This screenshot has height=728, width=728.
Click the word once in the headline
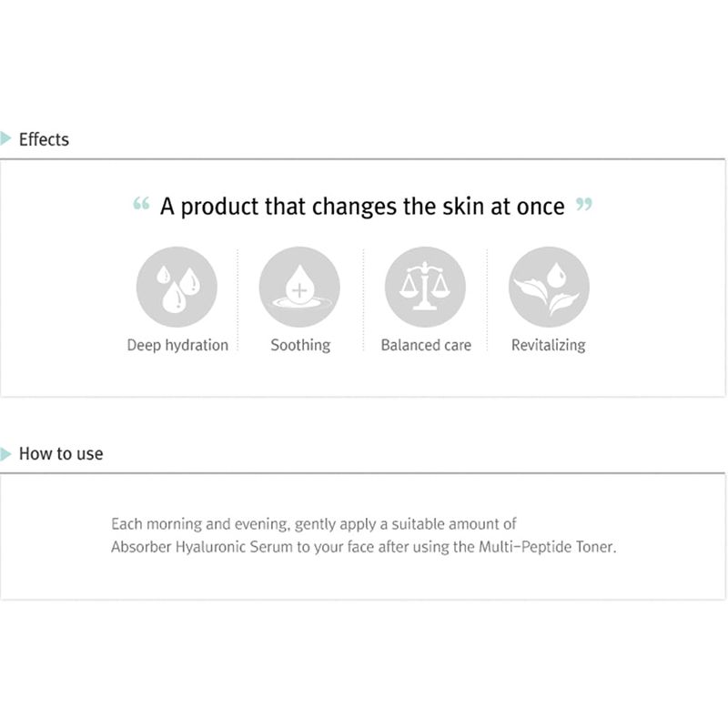point(541,207)
